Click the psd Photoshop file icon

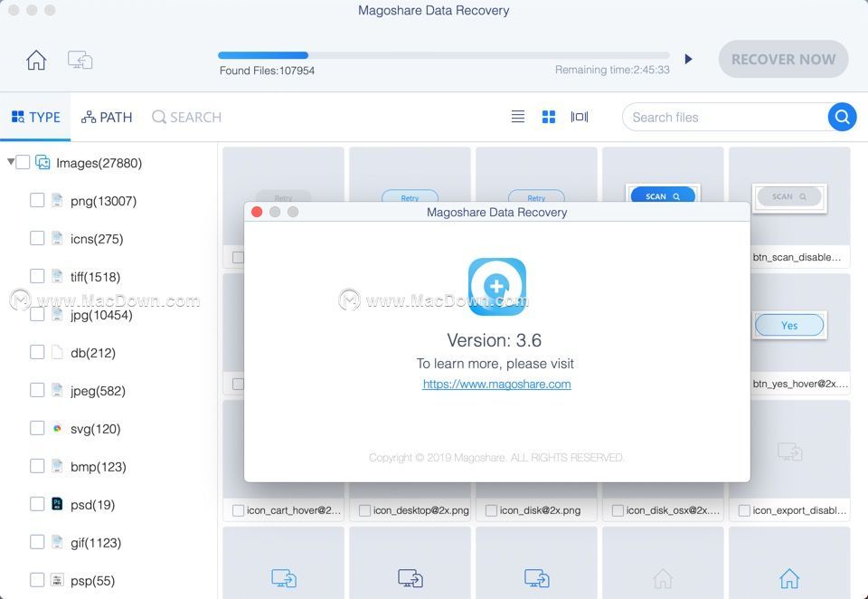[x=57, y=504]
